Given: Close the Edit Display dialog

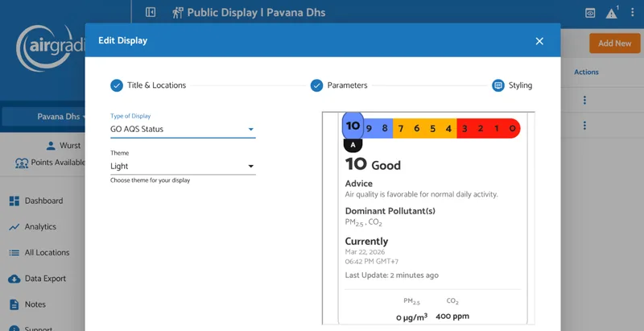Looking at the screenshot, I should click(539, 41).
